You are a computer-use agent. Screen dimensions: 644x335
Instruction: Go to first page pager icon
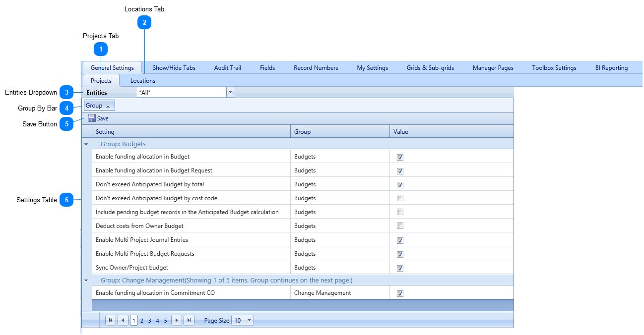click(x=111, y=320)
